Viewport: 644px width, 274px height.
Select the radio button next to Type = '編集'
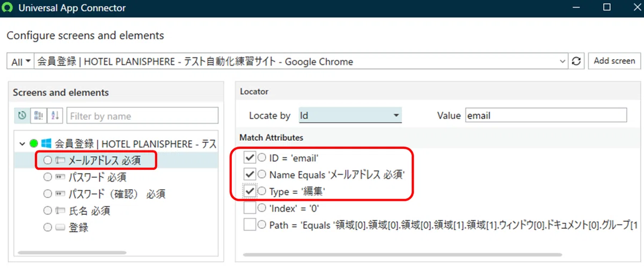tap(262, 191)
